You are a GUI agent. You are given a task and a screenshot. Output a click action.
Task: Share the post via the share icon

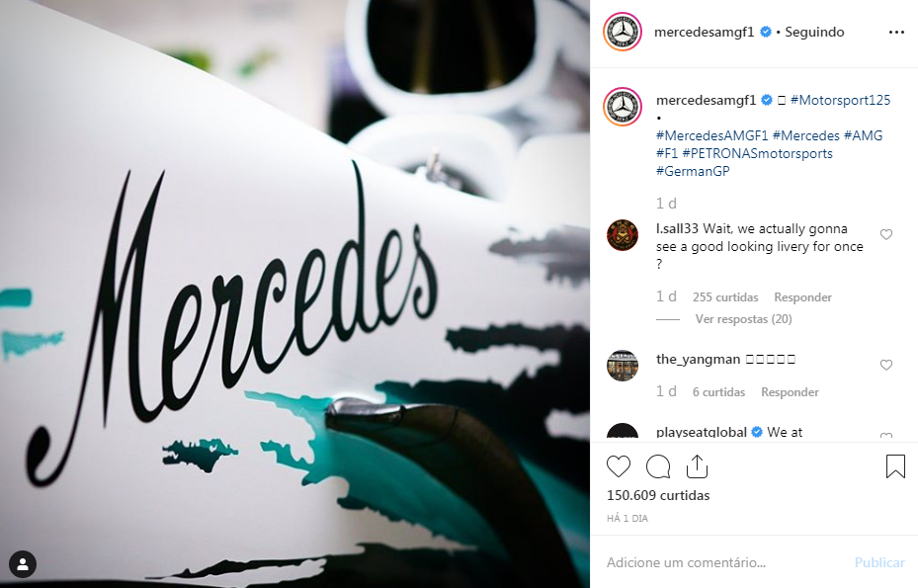coord(697,466)
